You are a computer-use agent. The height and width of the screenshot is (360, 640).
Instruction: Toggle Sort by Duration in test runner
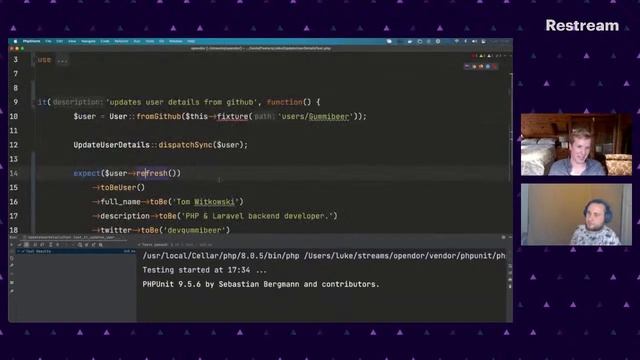coord(42,245)
